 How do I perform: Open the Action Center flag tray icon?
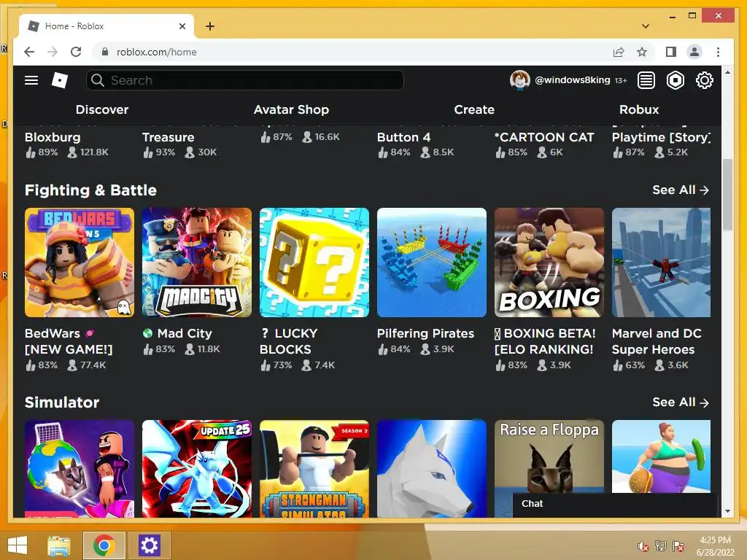pos(678,546)
